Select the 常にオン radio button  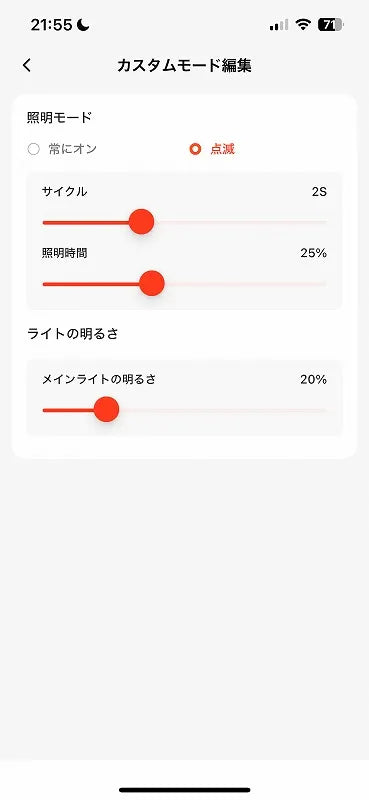[x=34, y=149]
